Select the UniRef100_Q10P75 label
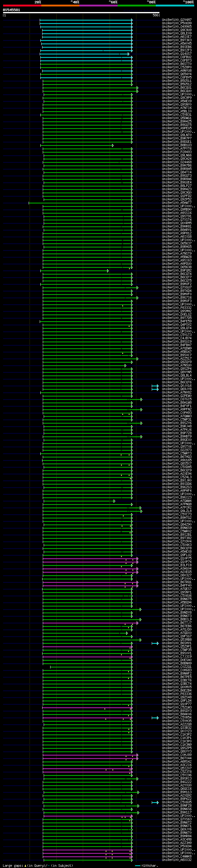197x868 pixels. point(177,558)
